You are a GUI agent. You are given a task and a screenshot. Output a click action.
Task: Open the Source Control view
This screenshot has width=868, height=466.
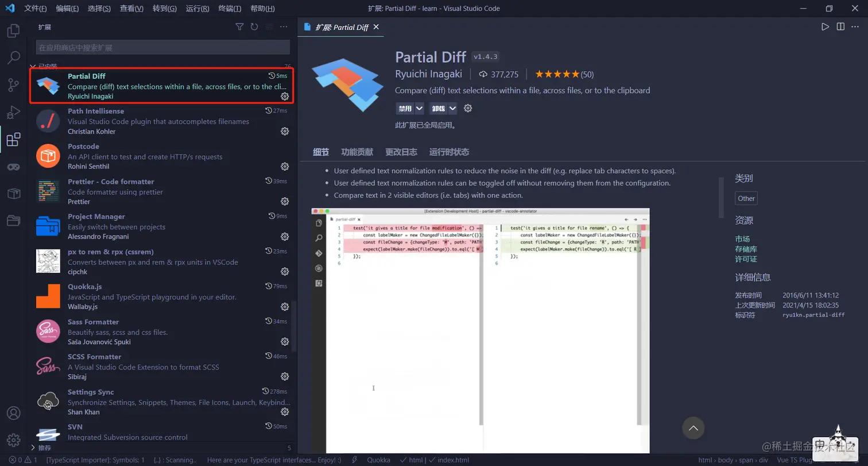[x=14, y=85]
